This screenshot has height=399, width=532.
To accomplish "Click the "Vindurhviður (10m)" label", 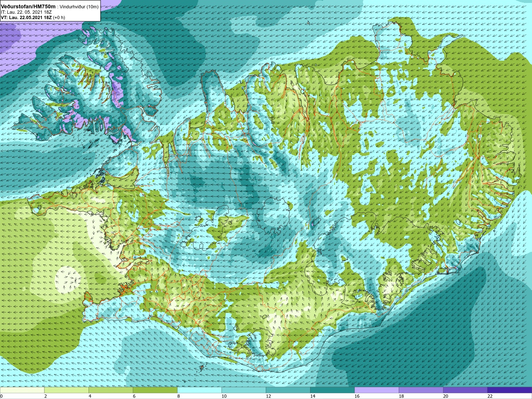I will point(79,7).
